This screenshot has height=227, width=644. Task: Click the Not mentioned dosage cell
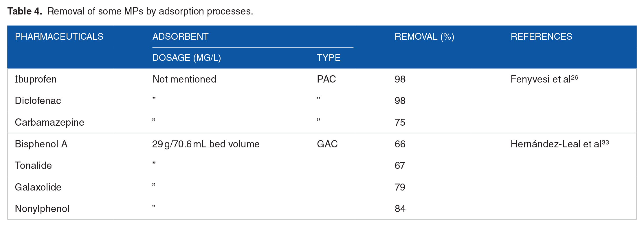(x=184, y=79)
